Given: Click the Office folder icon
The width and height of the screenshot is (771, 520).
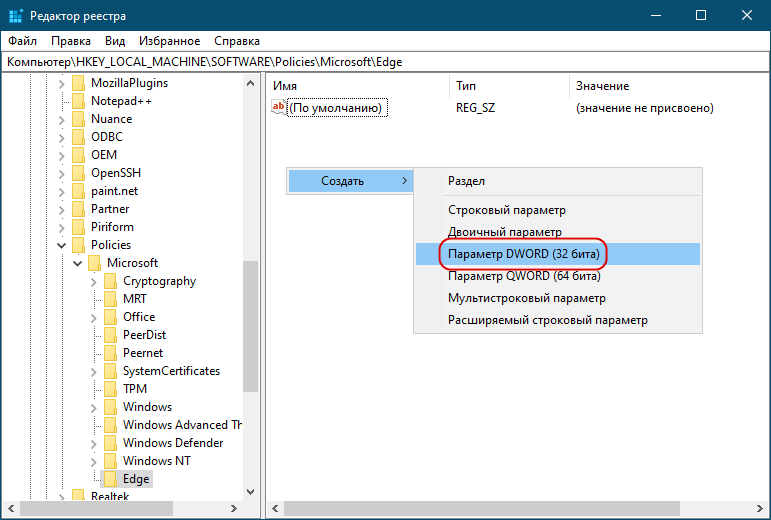Looking at the screenshot, I should [x=111, y=317].
